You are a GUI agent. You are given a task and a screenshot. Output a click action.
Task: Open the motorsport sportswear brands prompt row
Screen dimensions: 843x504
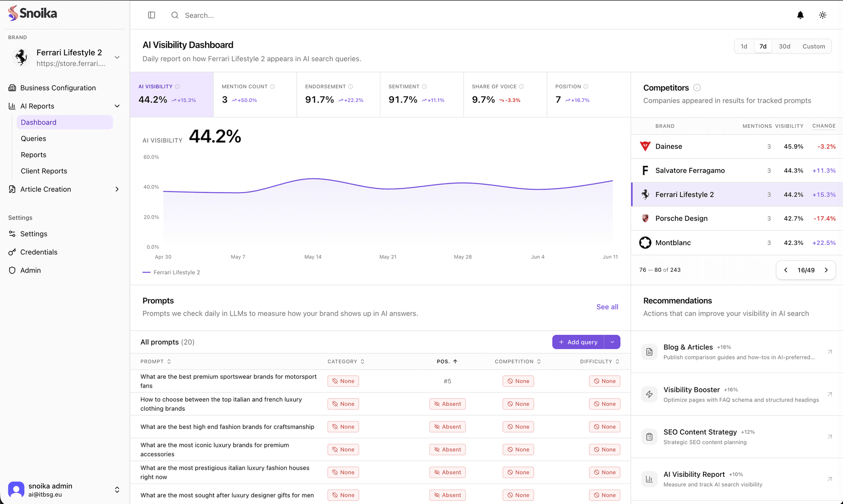[380, 382]
